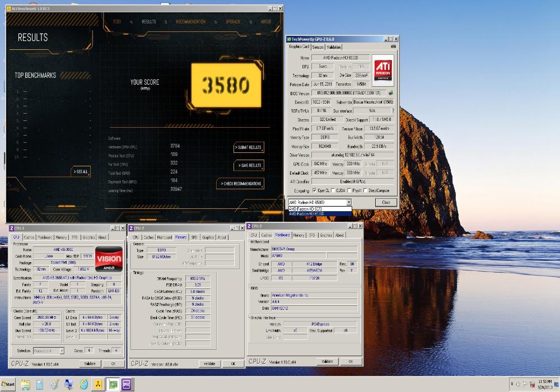Toggle the DirectCompute checkbox in GPU-Z

[x=365, y=190]
